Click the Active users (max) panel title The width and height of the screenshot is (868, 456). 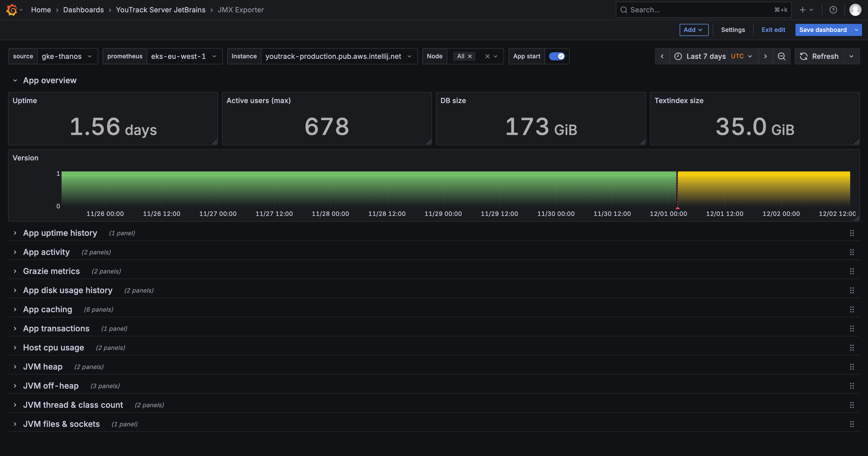coord(258,101)
